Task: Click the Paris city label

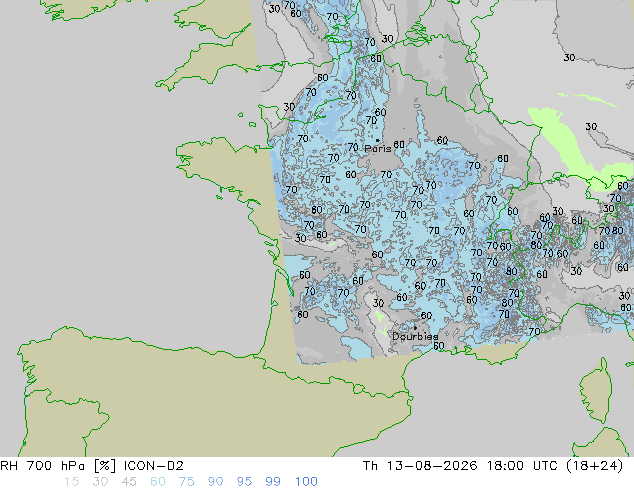Action: [x=378, y=148]
